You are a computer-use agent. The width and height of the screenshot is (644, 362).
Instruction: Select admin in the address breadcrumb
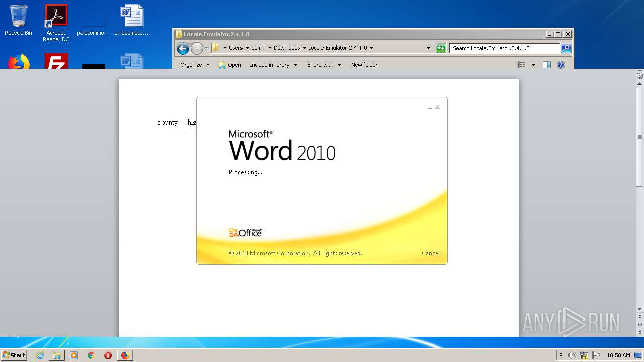258,48
